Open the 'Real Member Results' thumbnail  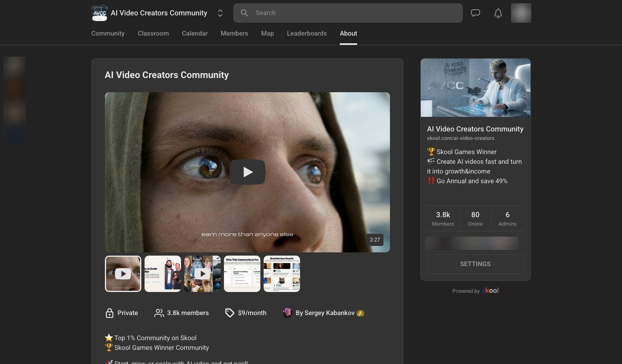tap(282, 274)
